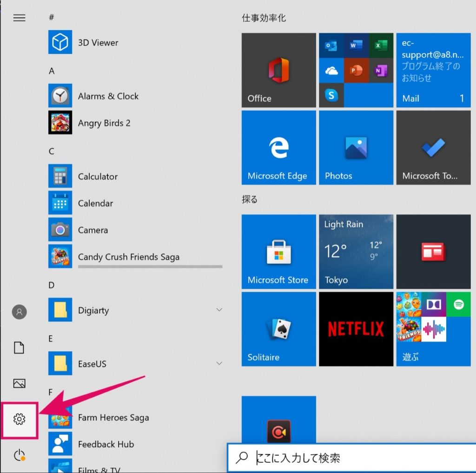Click the D letter group header

52,285
